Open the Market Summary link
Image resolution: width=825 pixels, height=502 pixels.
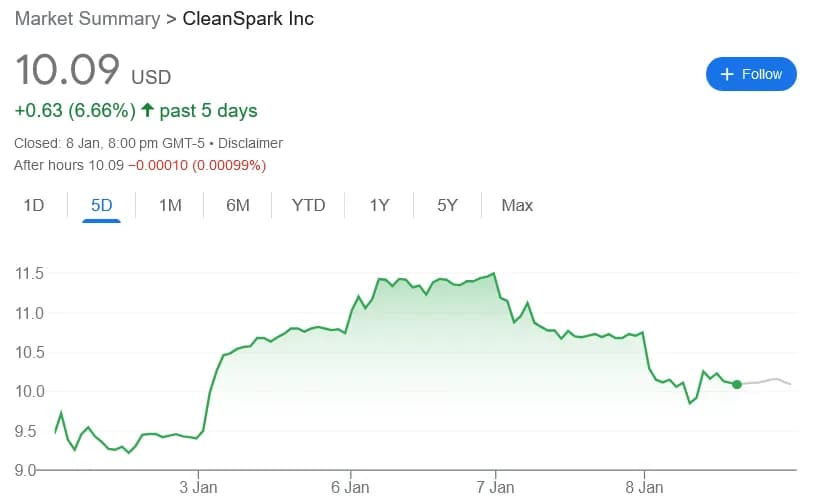point(87,19)
